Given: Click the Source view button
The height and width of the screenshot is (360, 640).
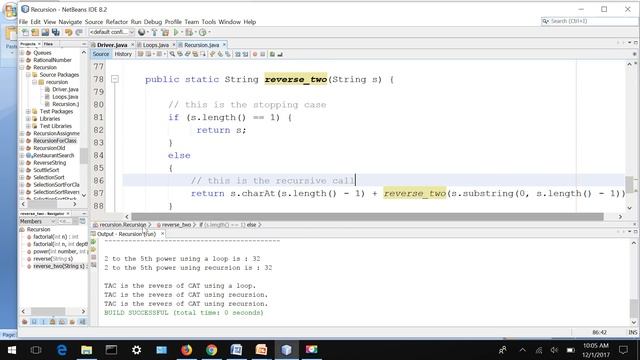Looking at the screenshot, I should coord(101,54).
